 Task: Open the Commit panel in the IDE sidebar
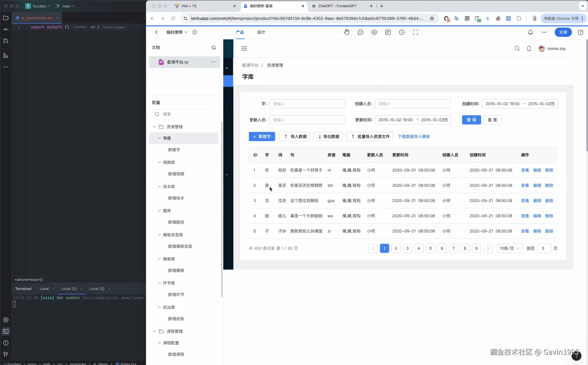point(6,29)
